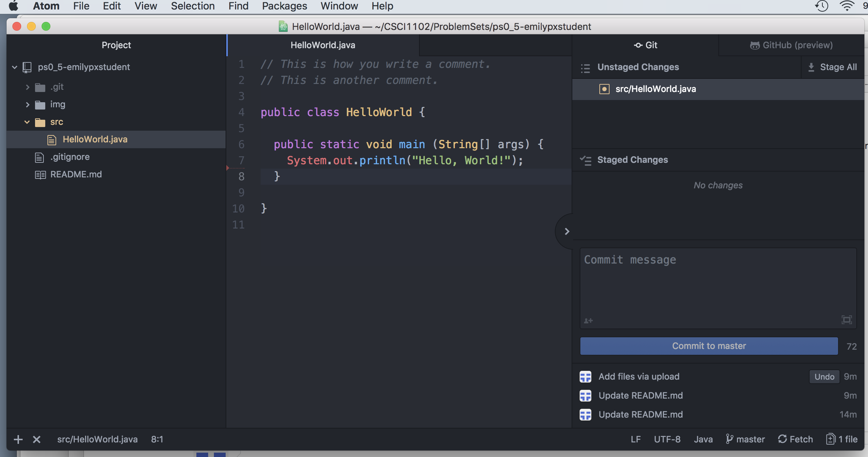Click the X icon in status bar
Screen dimensions: 868x457
pos(37,439)
